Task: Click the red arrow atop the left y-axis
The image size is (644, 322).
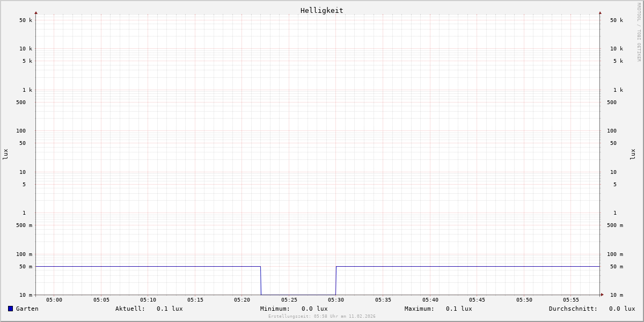Action: [36, 12]
